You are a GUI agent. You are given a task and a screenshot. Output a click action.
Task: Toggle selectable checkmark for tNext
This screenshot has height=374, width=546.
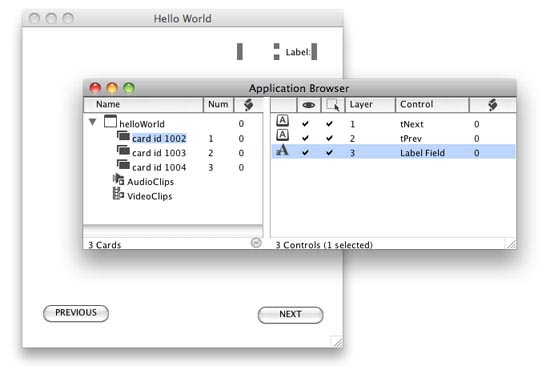click(329, 124)
